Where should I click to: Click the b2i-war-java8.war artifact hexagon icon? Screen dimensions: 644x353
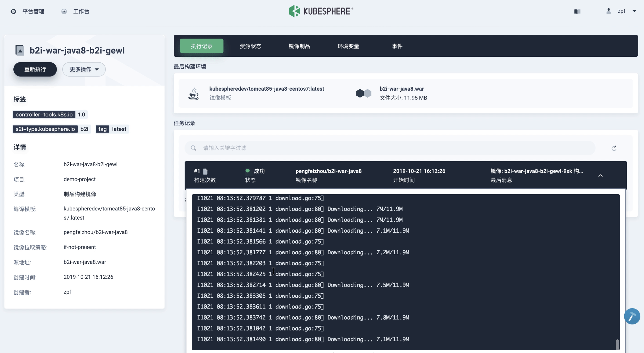363,93
